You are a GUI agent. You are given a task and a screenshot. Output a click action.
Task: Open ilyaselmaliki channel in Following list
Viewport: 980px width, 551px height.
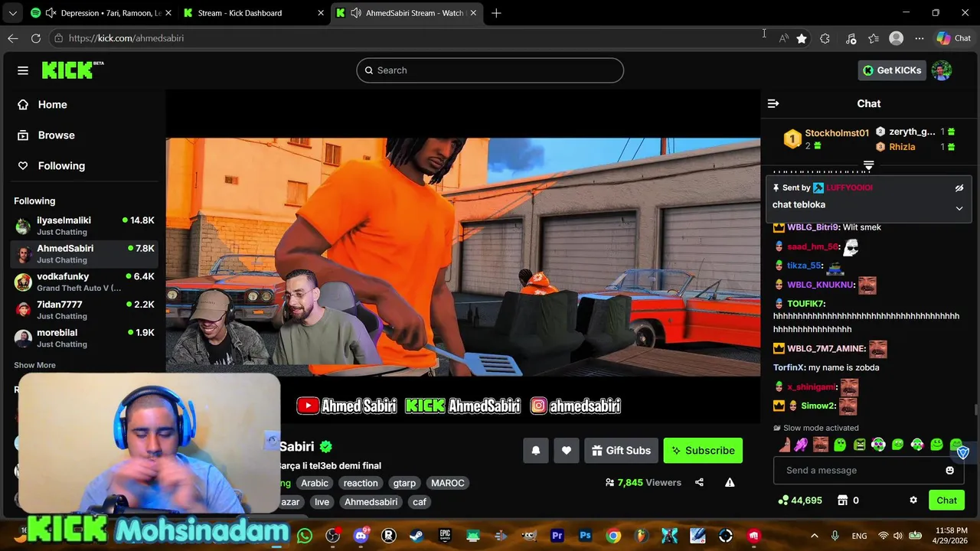click(84, 226)
